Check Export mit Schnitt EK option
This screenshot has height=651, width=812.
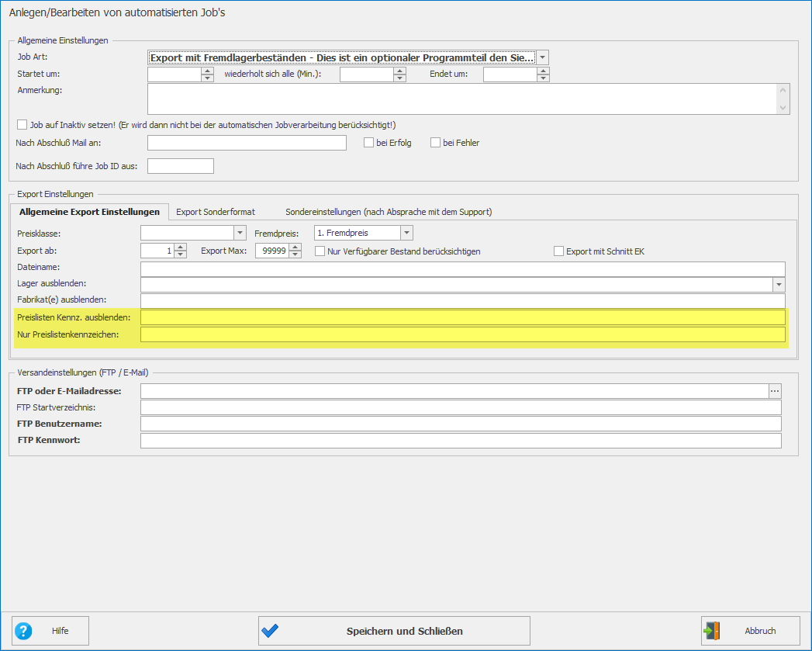(x=558, y=251)
